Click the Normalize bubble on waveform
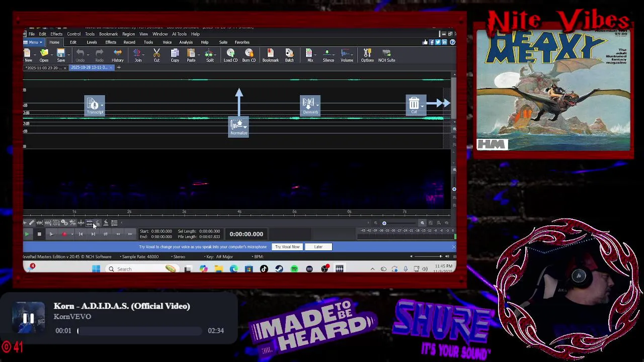Screen dimensions: 644x362 pos(238,127)
